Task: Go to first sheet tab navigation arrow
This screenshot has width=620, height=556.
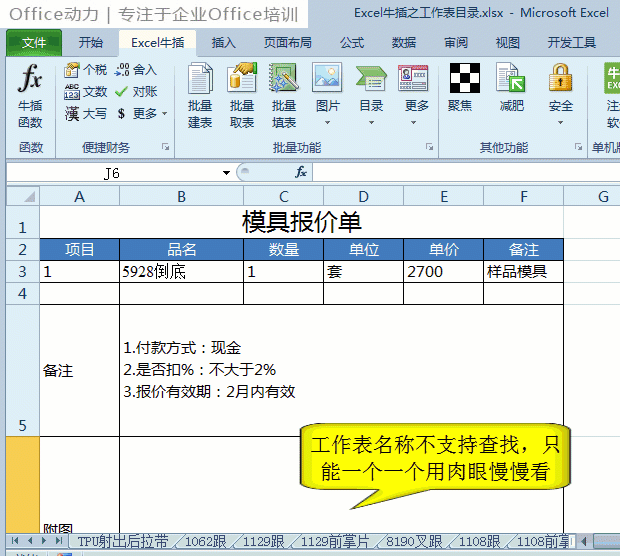Action: (15, 541)
